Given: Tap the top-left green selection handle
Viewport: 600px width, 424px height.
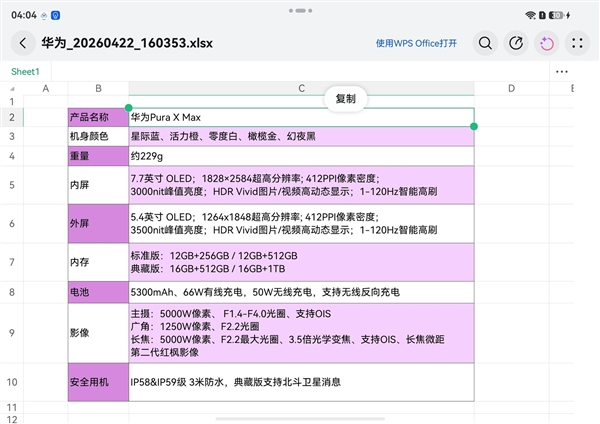Looking at the screenshot, I should (x=128, y=108).
